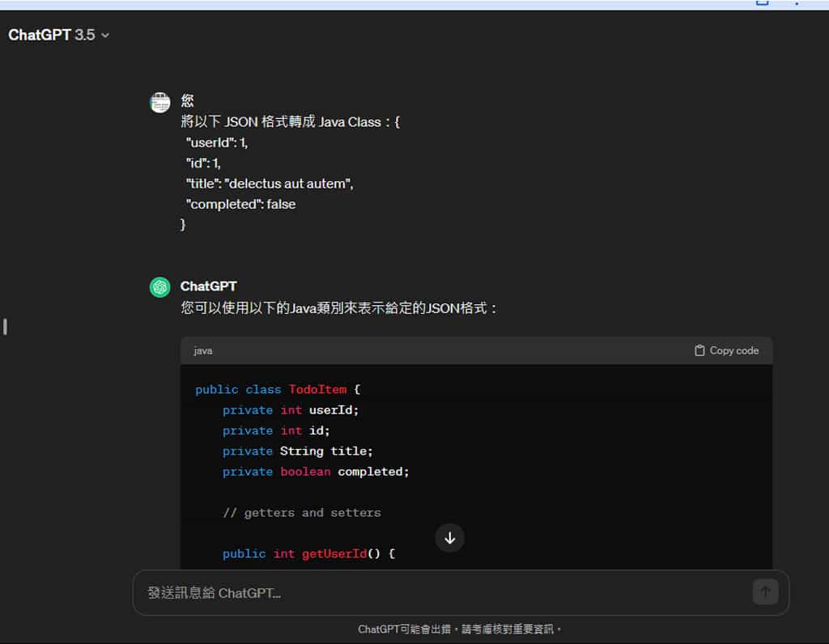Click the prompt line '"completed": false'
The image size is (829, 644).
(240, 205)
